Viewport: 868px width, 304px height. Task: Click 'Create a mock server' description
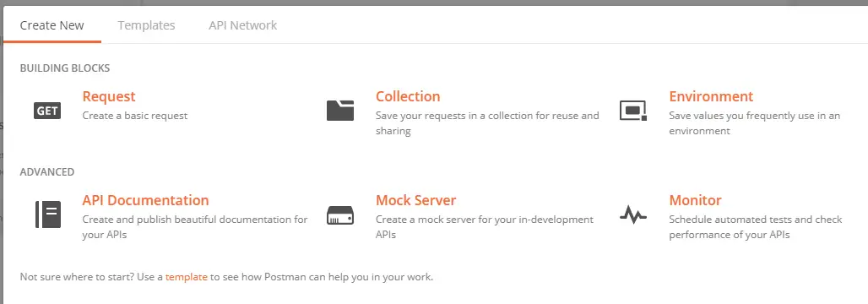click(x=485, y=226)
